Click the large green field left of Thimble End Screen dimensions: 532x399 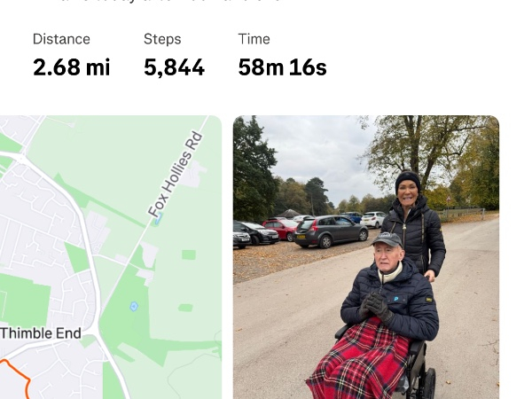point(24,301)
